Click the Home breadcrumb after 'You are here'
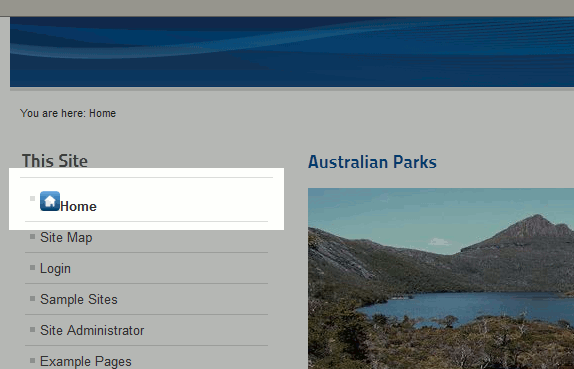Image resolution: width=574 pixels, height=369 pixels. coord(102,113)
